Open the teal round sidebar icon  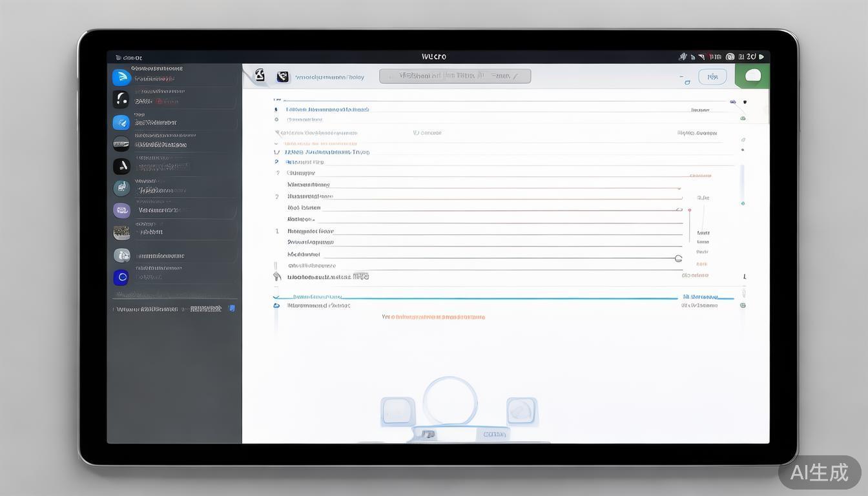pos(121,188)
